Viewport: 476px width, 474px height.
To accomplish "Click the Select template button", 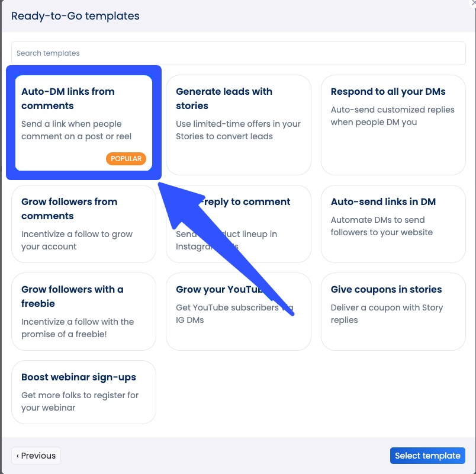I will pos(427,456).
